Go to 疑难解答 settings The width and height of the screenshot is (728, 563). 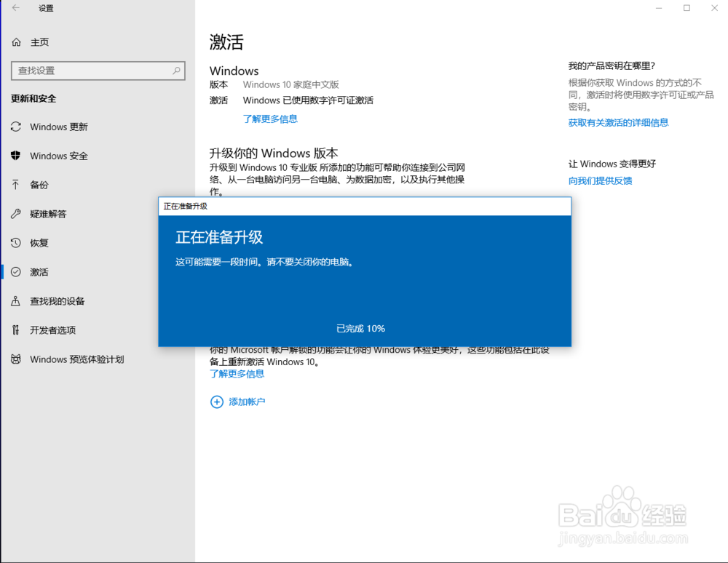pyautogui.click(x=48, y=214)
